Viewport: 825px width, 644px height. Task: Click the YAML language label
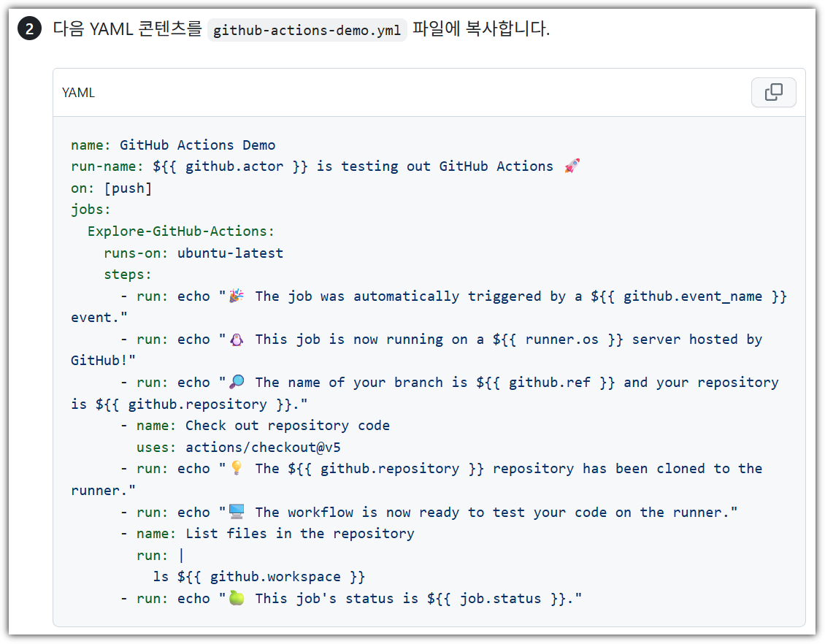[78, 93]
